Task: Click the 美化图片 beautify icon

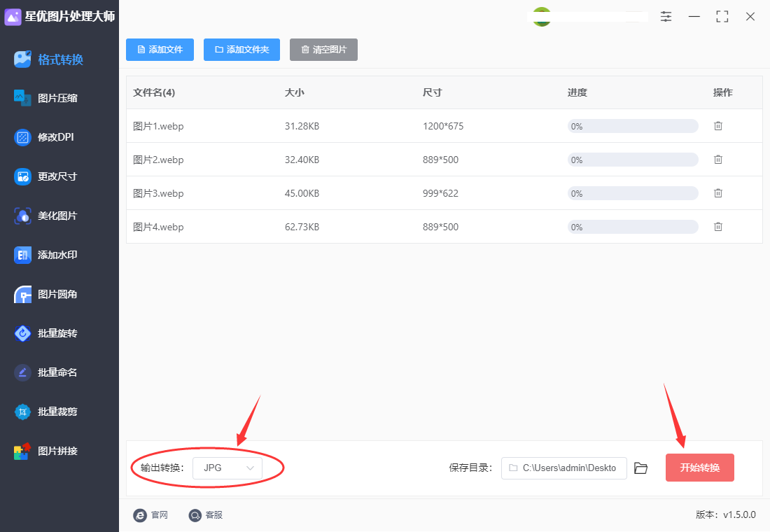Action: [x=23, y=216]
